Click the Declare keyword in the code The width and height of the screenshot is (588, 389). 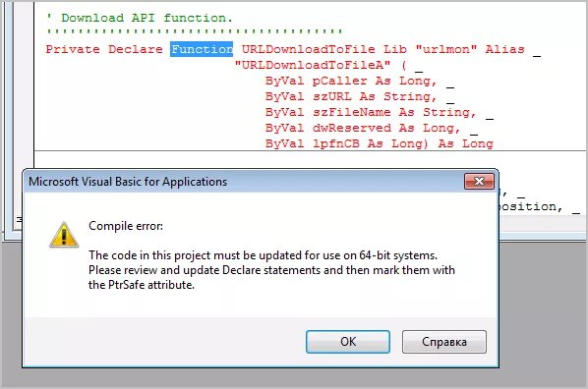[x=136, y=49]
